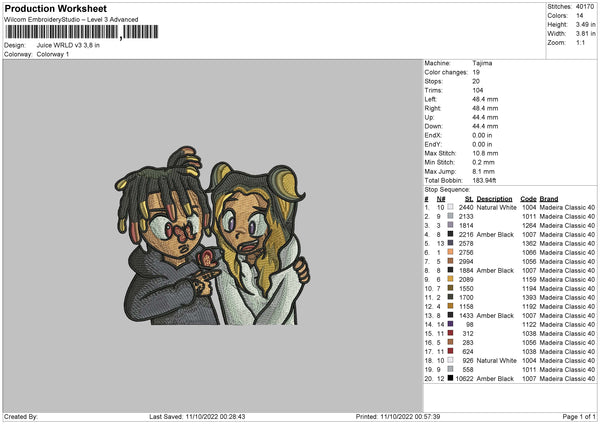The width and height of the screenshot is (600, 424).
Task: Click the Min Stitch value 0.2 mm
Action: point(483,162)
